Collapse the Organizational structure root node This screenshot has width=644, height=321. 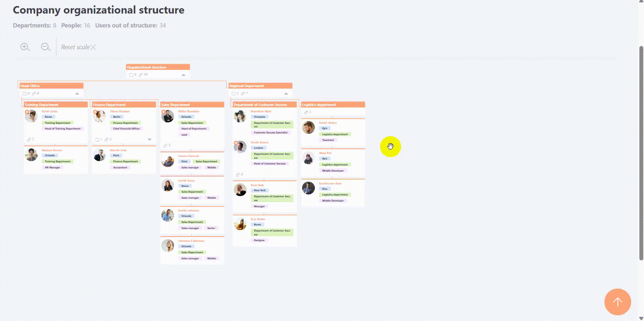[183, 75]
